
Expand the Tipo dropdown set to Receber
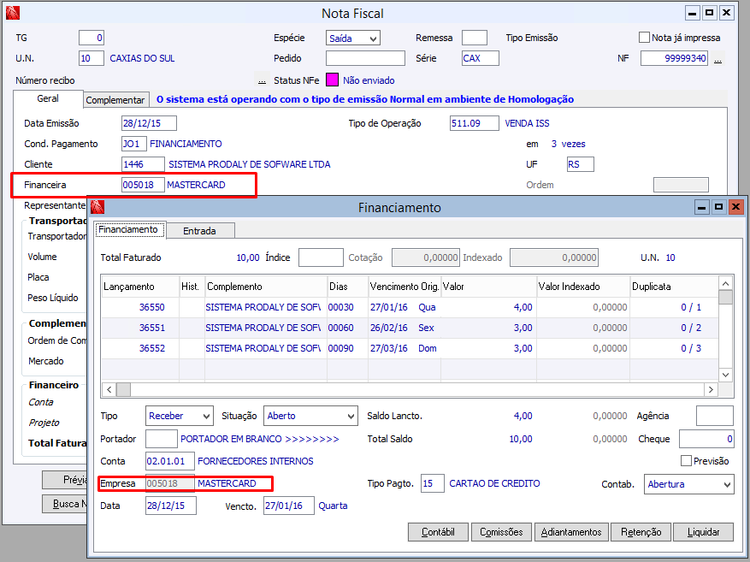[205, 416]
